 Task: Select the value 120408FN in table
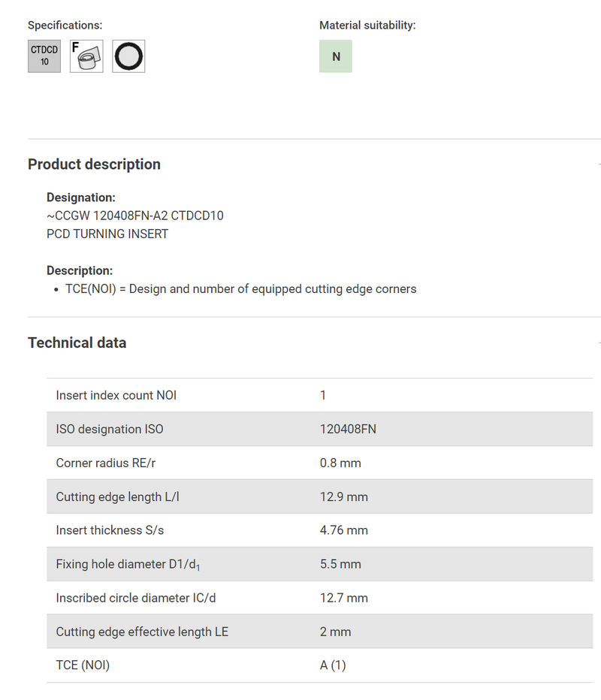pos(348,429)
